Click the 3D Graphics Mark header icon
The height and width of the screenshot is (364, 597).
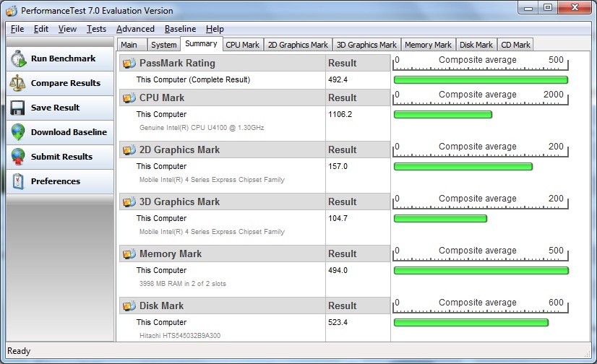129,202
